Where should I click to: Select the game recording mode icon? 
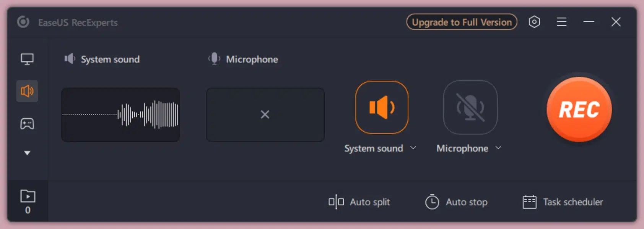(x=27, y=124)
